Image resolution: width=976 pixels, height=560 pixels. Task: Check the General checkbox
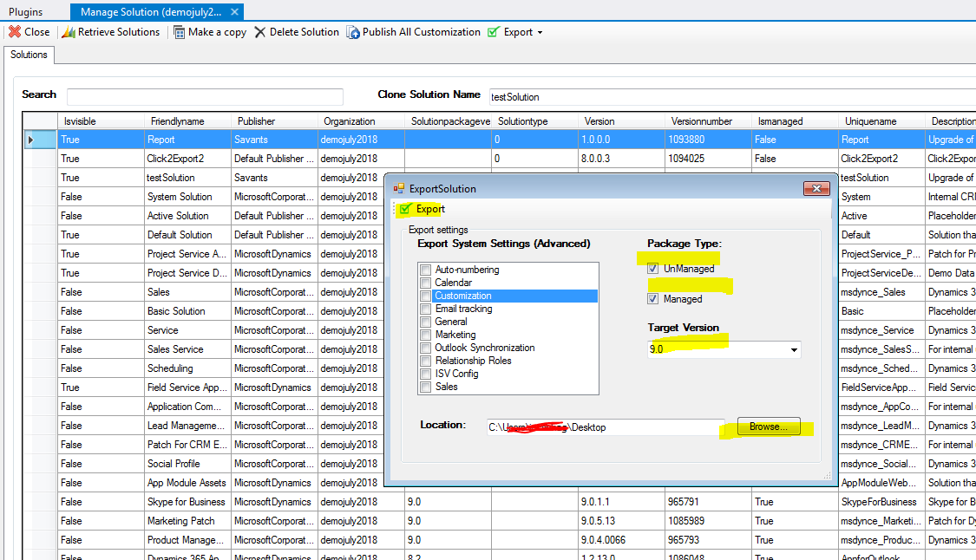pyautogui.click(x=426, y=322)
